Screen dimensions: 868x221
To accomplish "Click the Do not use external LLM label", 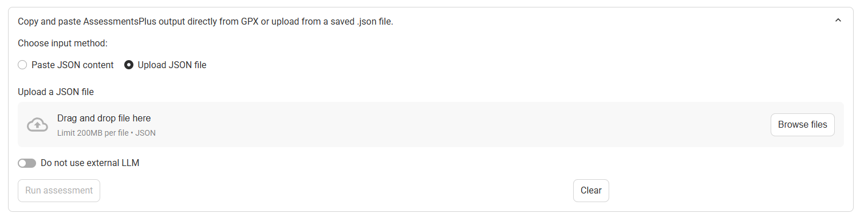I will (90, 163).
